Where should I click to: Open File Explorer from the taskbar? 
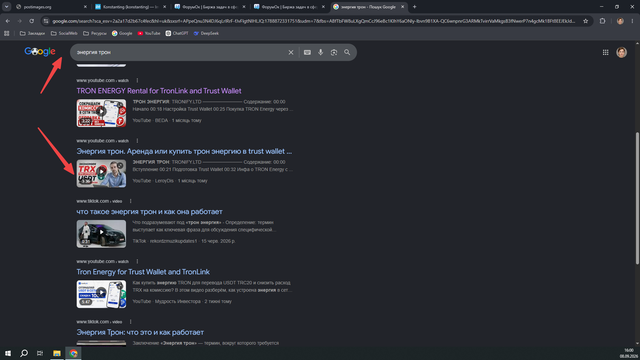(57, 353)
